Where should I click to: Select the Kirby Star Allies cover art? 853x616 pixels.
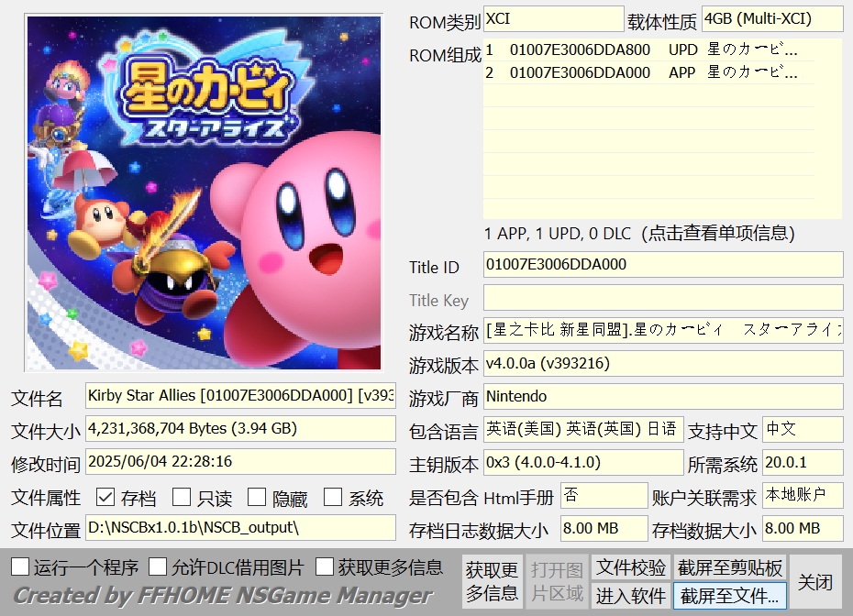pos(204,193)
